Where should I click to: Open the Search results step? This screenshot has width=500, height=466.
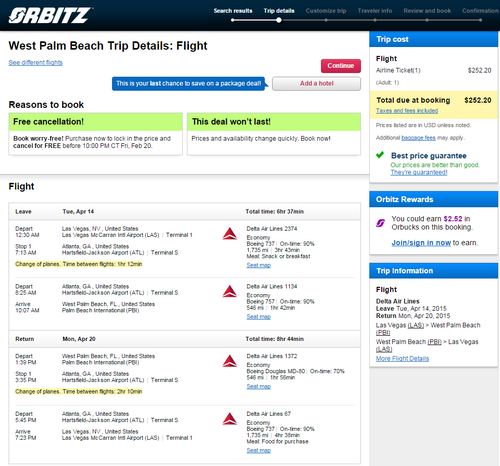[x=233, y=11]
